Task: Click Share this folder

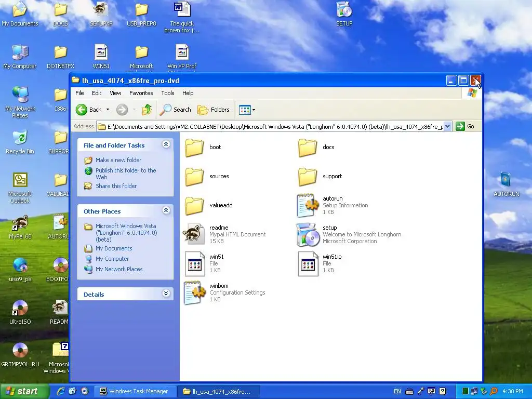Action: [116, 186]
